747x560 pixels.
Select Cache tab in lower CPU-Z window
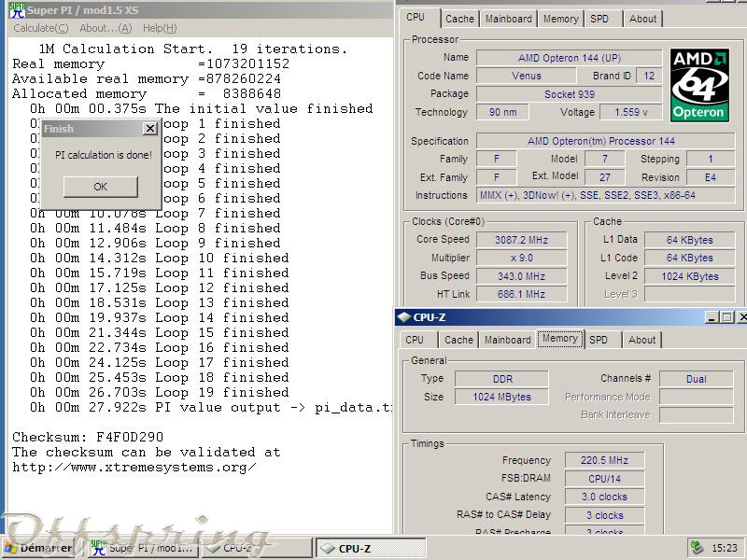click(458, 340)
